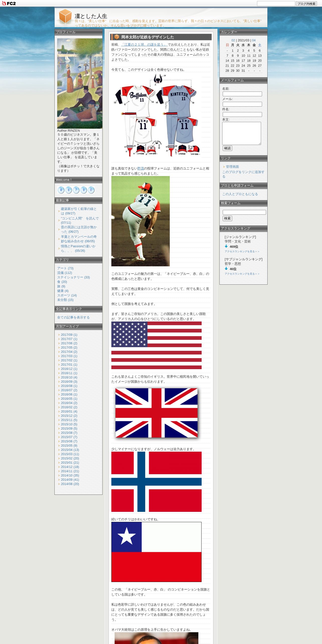Screen dimensions: 322x644
Task: Click the blue arrow next to 469位
Action: click(x=226, y=246)
